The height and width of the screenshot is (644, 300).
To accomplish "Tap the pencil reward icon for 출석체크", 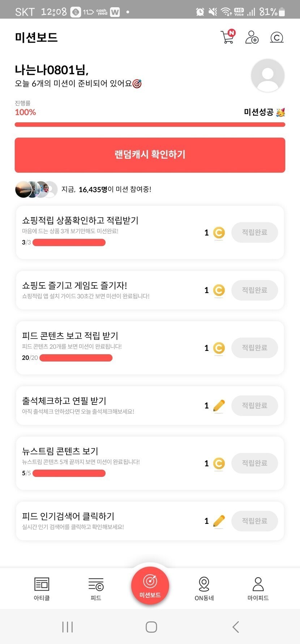I will coord(219,406).
